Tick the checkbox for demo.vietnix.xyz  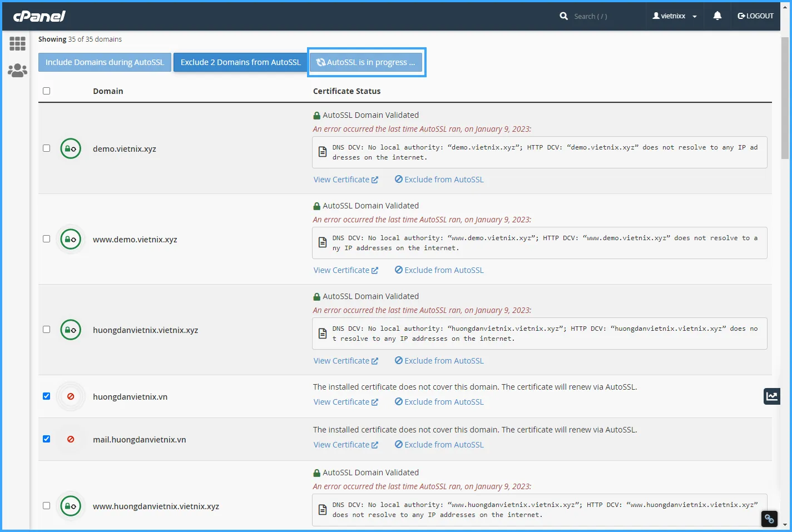click(47, 148)
